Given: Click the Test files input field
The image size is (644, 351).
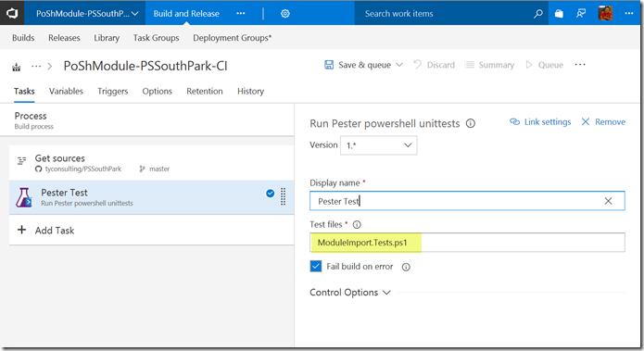Looking at the screenshot, I should (467, 243).
